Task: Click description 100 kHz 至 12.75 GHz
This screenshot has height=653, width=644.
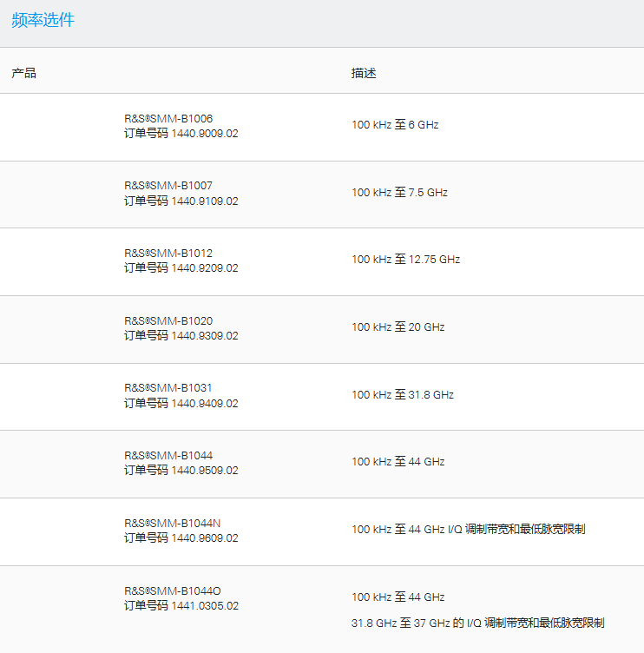Action: tap(406, 260)
